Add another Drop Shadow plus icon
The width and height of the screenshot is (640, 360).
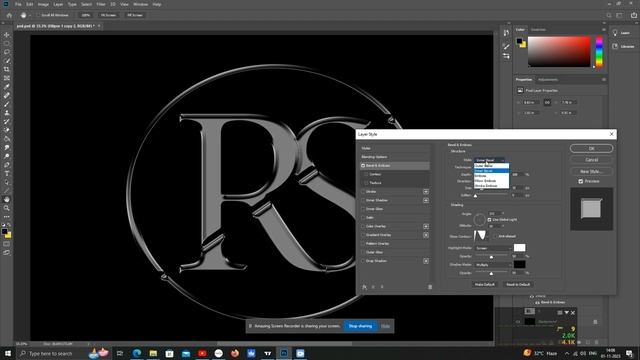point(426,261)
